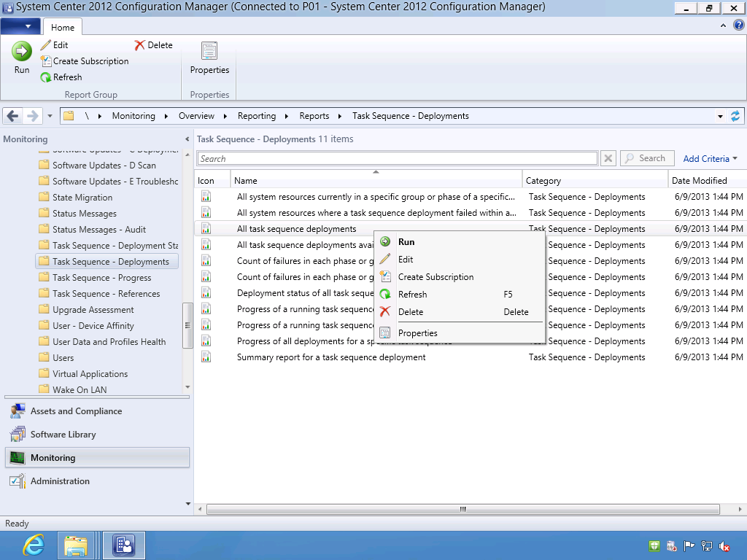Viewport: 747px width, 560px height.
Task: Click the green Run icon in ribbon
Action: [21, 51]
